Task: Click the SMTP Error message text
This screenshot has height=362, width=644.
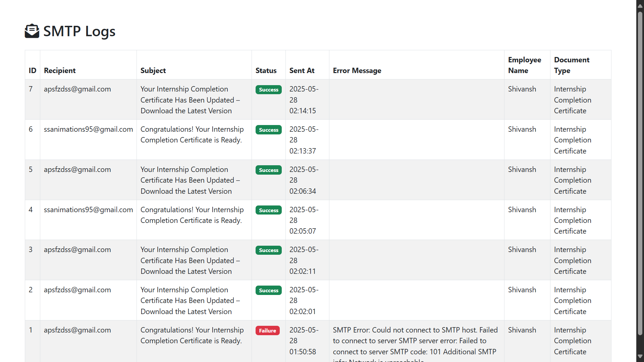Action: pos(415,341)
